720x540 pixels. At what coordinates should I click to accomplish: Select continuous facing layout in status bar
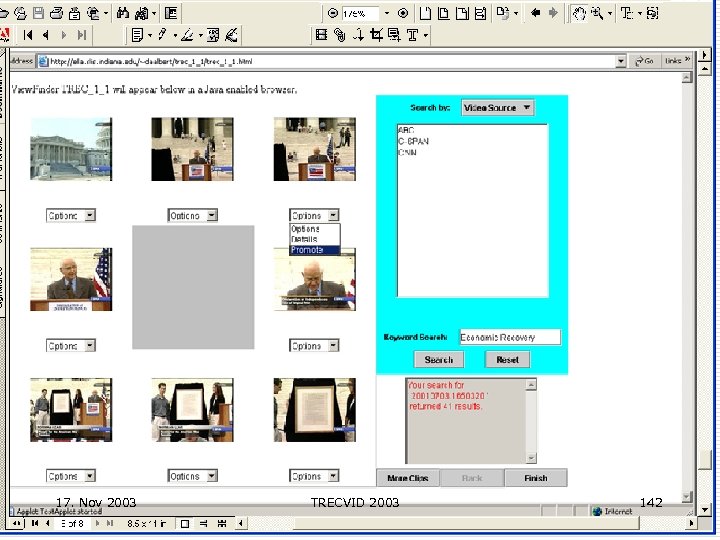[x=222, y=523]
